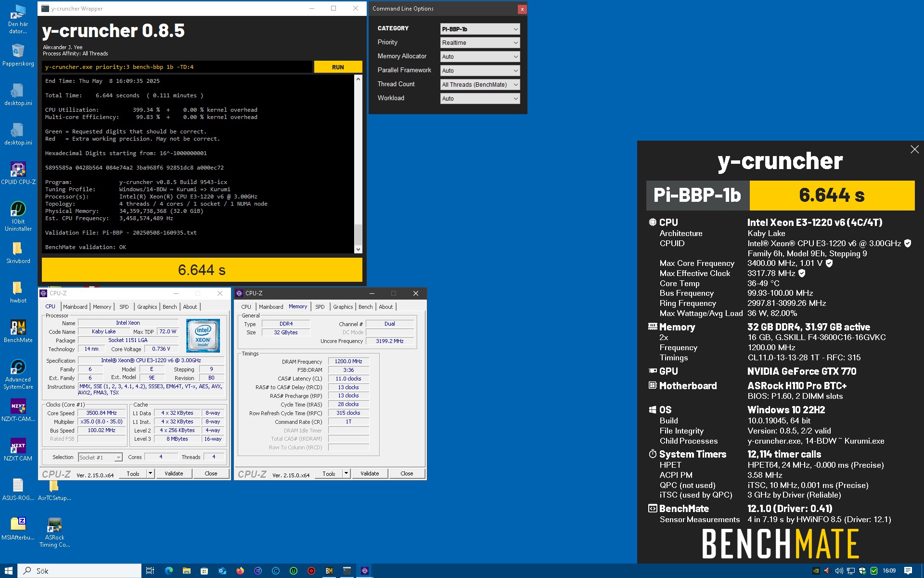This screenshot has height=578, width=924.
Task: Open the CATEGORY dropdown showing Pi-BBP-1b
Action: tap(480, 29)
